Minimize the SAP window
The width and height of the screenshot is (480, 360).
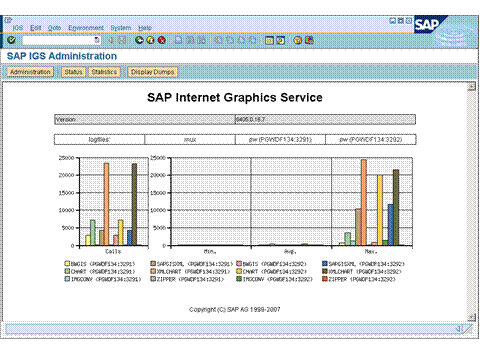click(x=393, y=21)
